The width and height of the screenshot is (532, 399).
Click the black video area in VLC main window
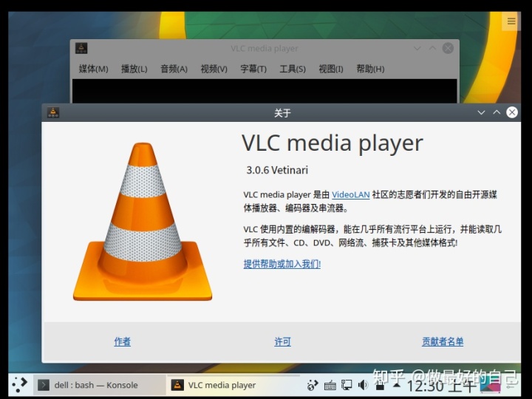point(265,91)
